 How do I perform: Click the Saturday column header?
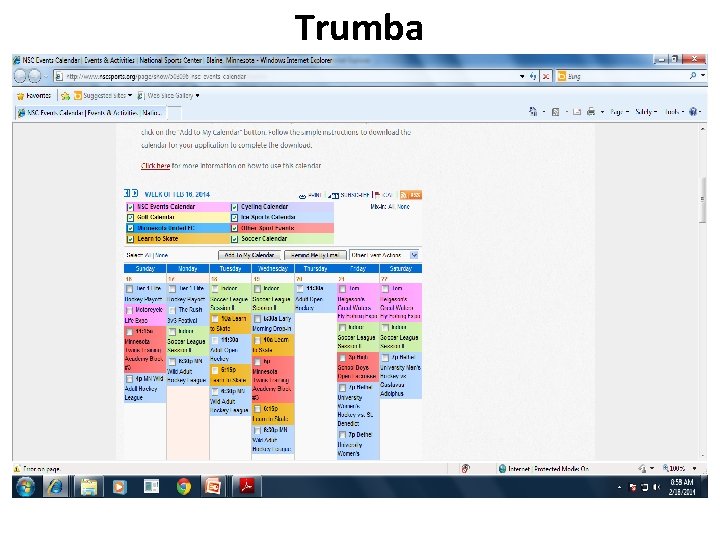[400, 269]
